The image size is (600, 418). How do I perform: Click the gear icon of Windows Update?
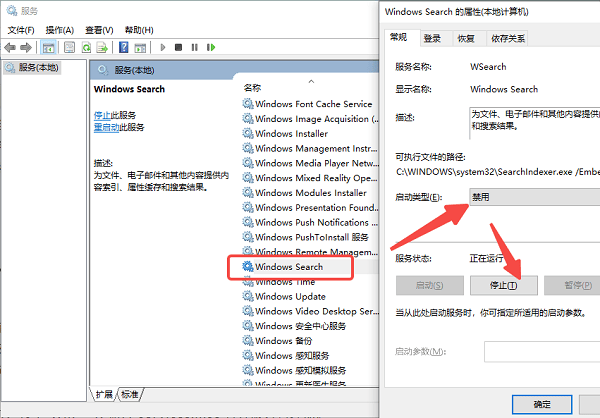pos(248,296)
